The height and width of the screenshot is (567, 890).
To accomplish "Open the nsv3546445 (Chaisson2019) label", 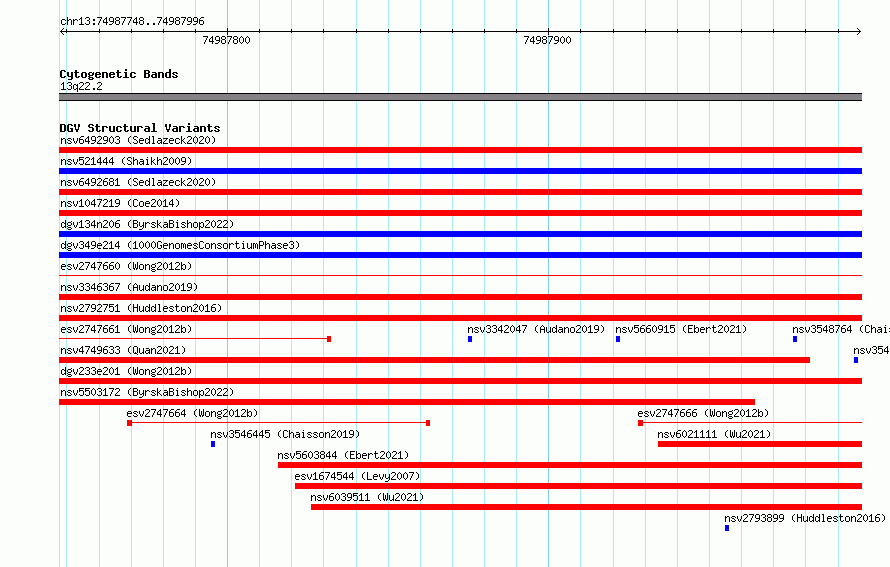I will (x=285, y=434).
